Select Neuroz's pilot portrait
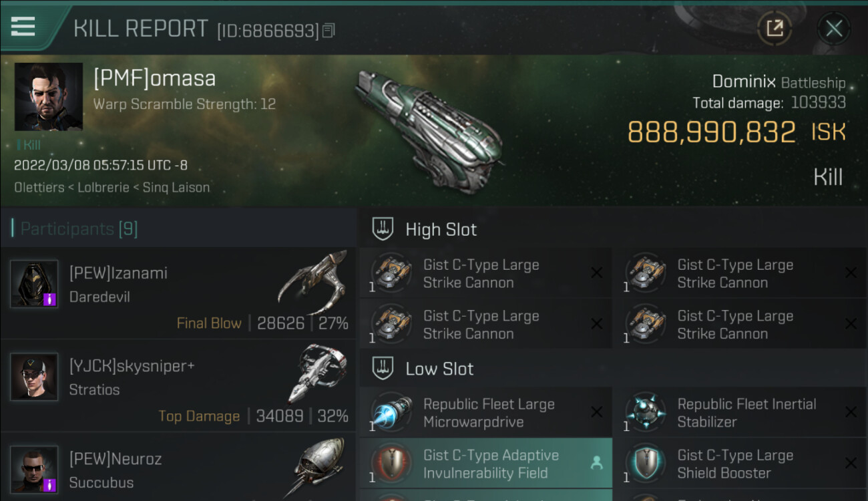 click(34, 470)
